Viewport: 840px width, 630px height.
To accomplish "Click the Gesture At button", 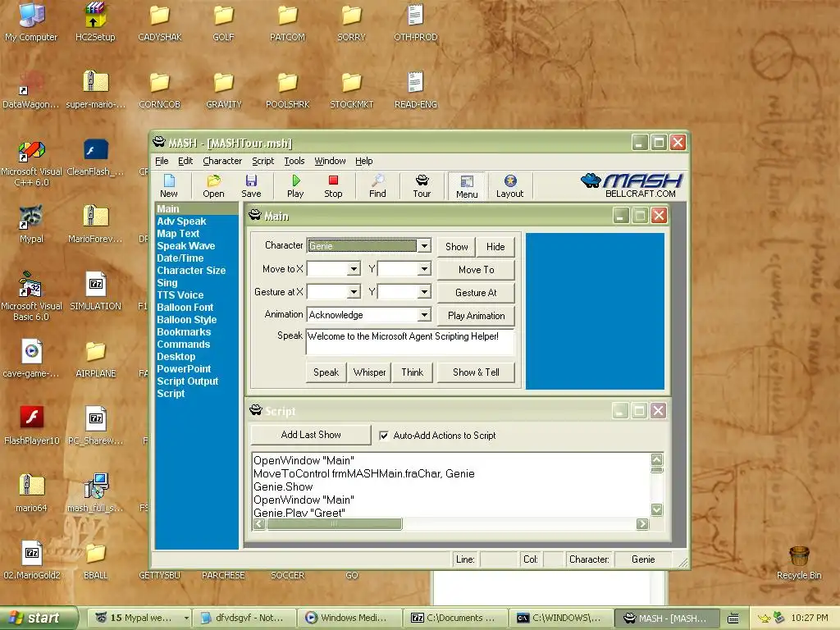I will click(x=477, y=293).
